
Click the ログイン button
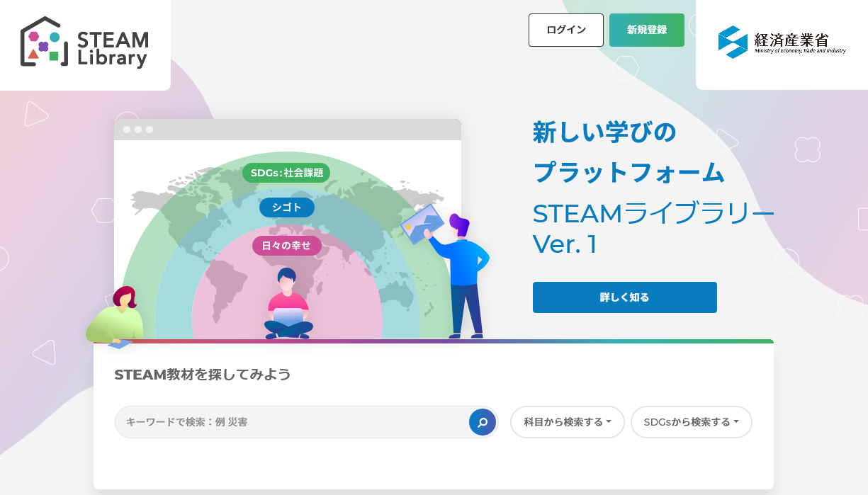click(566, 30)
